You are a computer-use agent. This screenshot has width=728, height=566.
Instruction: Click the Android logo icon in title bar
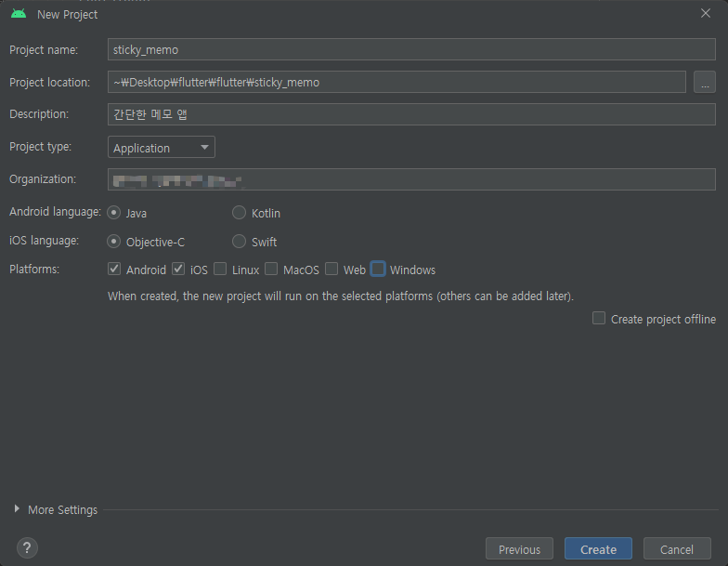(x=19, y=13)
